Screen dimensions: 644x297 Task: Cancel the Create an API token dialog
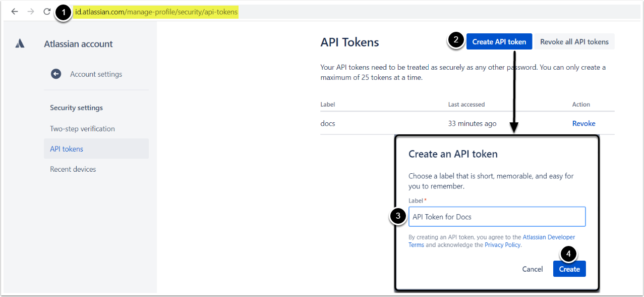[533, 269]
